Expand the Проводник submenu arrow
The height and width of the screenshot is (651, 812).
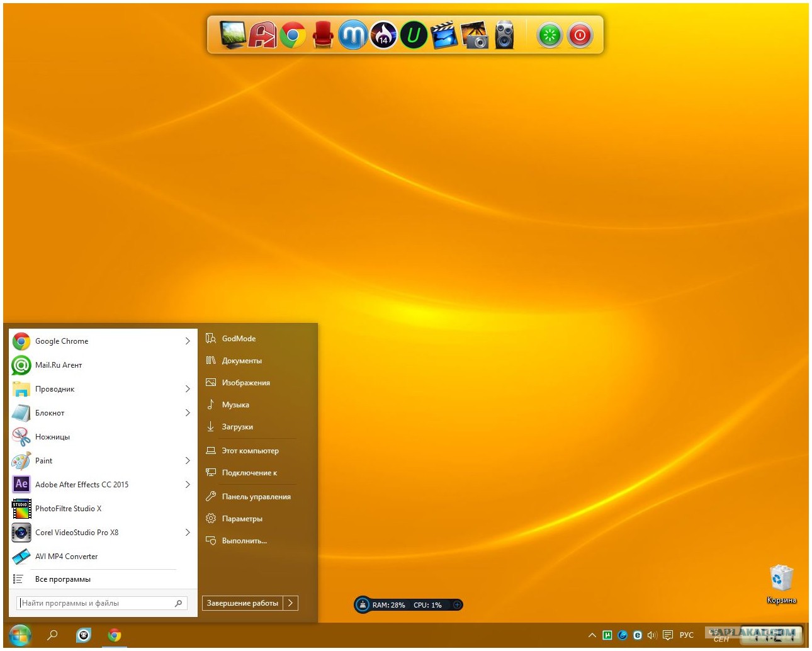(x=187, y=389)
